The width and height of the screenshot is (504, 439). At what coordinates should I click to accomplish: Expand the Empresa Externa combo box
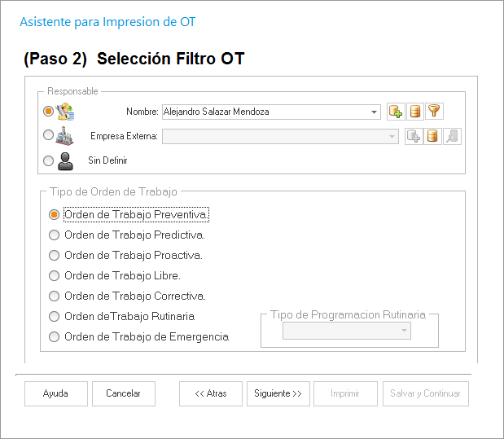point(391,136)
